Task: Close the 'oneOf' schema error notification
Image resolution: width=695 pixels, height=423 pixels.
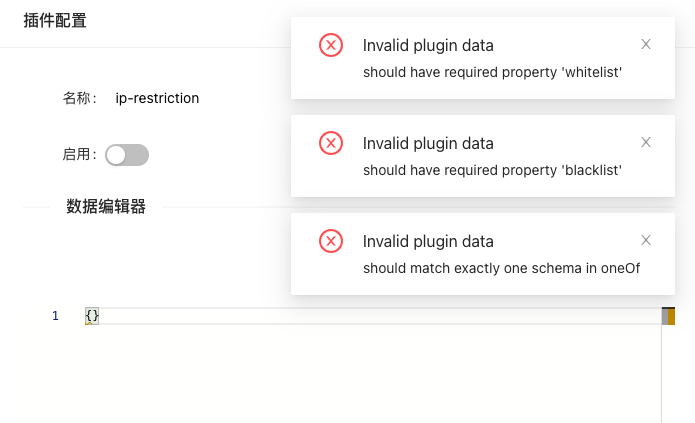Action: (646, 240)
